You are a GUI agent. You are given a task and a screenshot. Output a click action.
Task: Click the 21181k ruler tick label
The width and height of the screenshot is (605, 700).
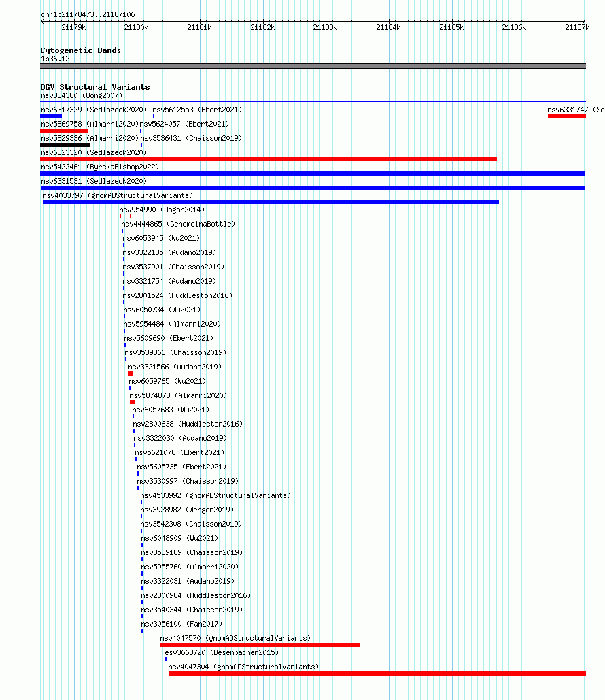[199, 27]
